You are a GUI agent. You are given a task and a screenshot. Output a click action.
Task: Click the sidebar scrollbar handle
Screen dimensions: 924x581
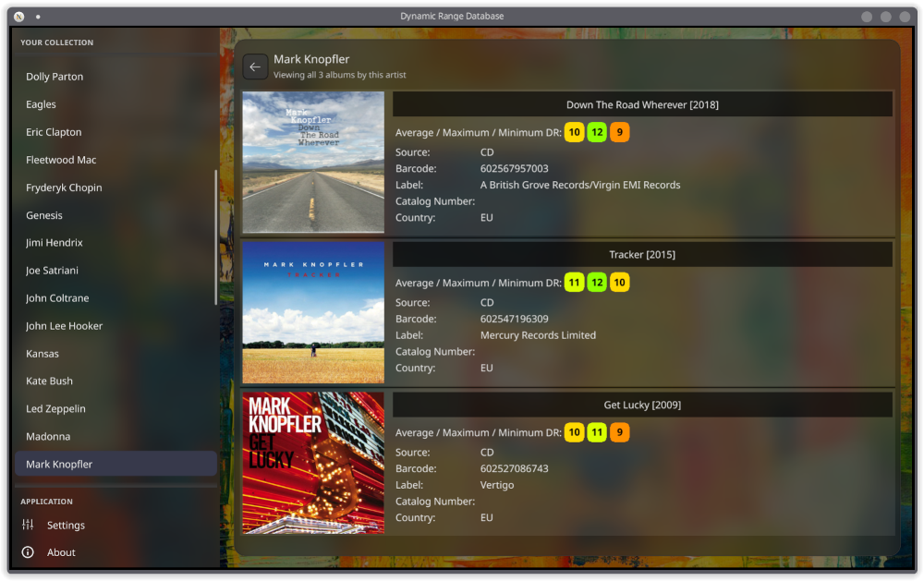pyautogui.click(x=215, y=237)
